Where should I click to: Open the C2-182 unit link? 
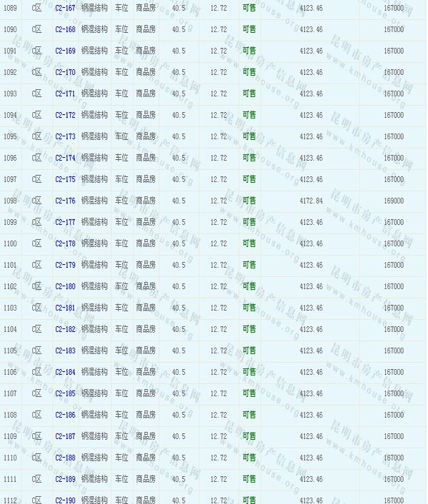pos(65,329)
